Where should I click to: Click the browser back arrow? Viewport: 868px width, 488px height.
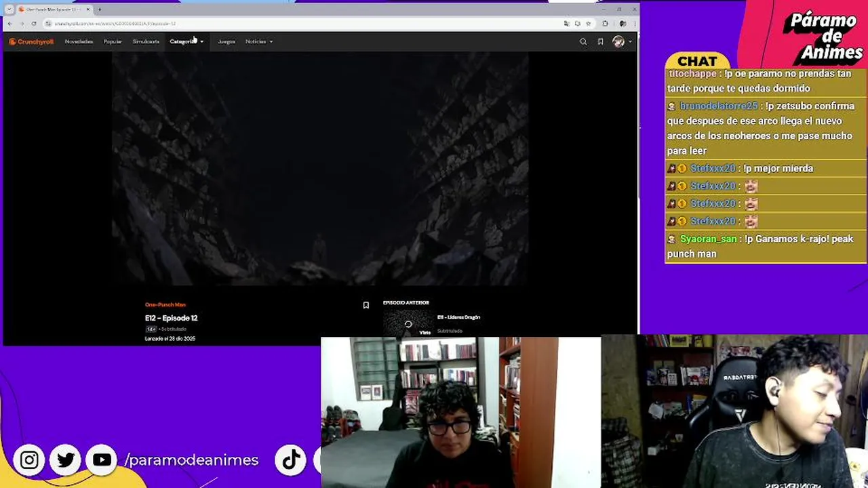(x=10, y=24)
